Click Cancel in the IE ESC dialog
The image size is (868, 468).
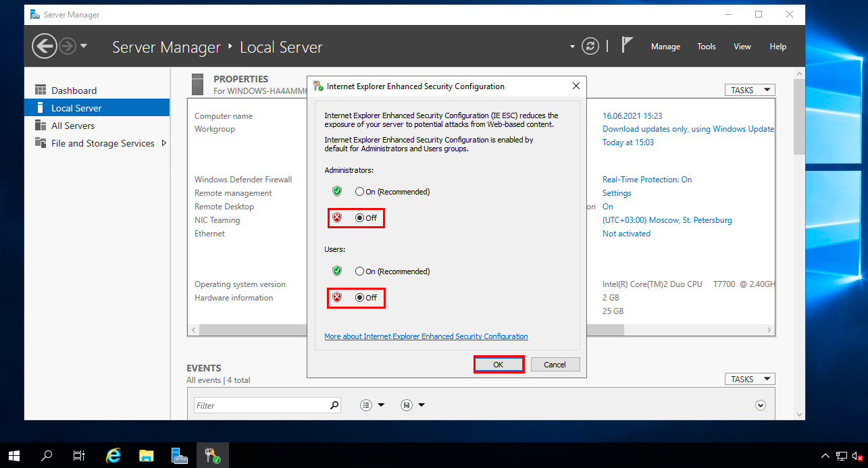coord(555,364)
